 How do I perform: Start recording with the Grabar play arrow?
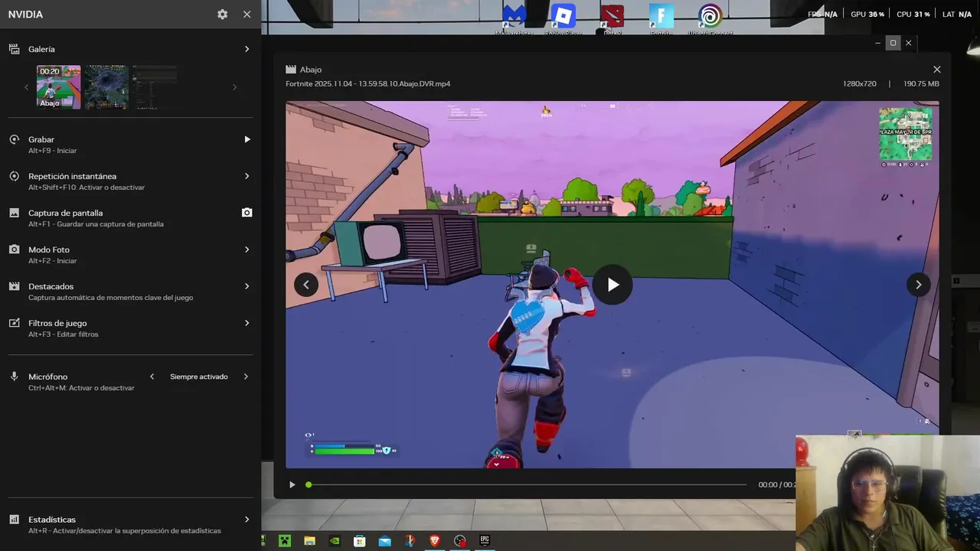click(247, 139)
